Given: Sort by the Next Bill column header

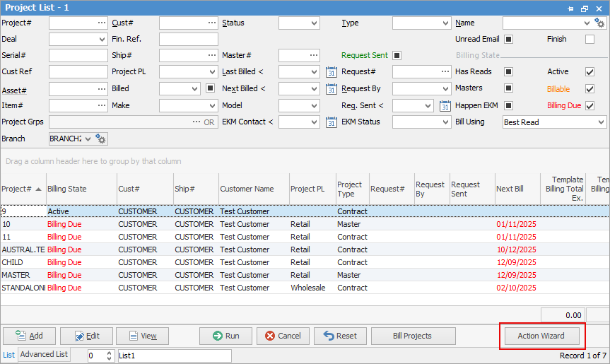Looking at the screenshot, I should [518, 189].
